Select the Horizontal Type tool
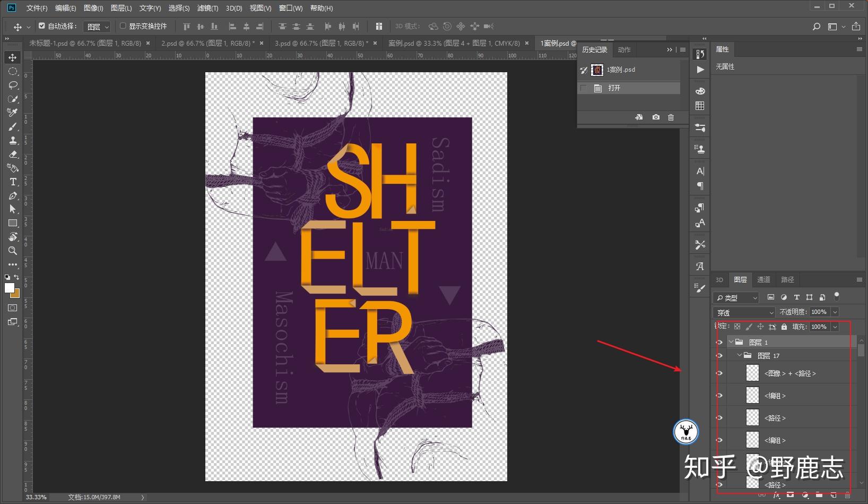The height and width of the screenshot is (504, 868). click(13, 182)
